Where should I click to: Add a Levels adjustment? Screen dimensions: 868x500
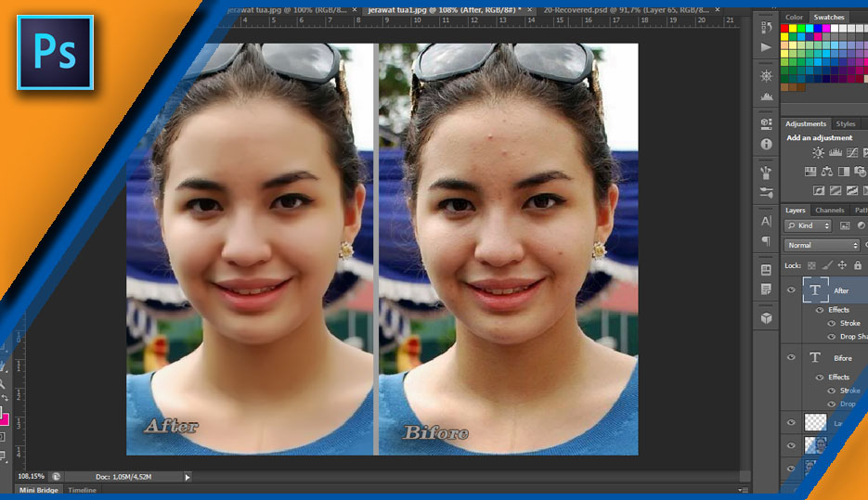click(x=835, y=153)
